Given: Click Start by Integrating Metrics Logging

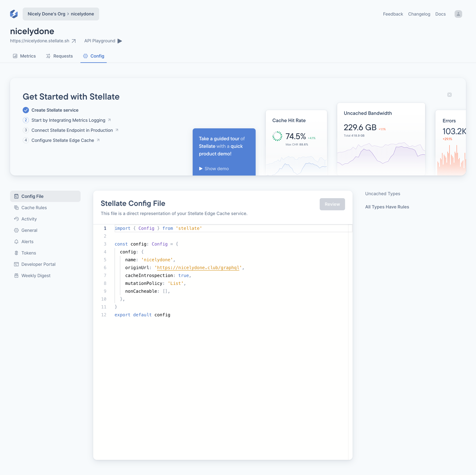Looking at the screenshot, I should click(68, 120).
